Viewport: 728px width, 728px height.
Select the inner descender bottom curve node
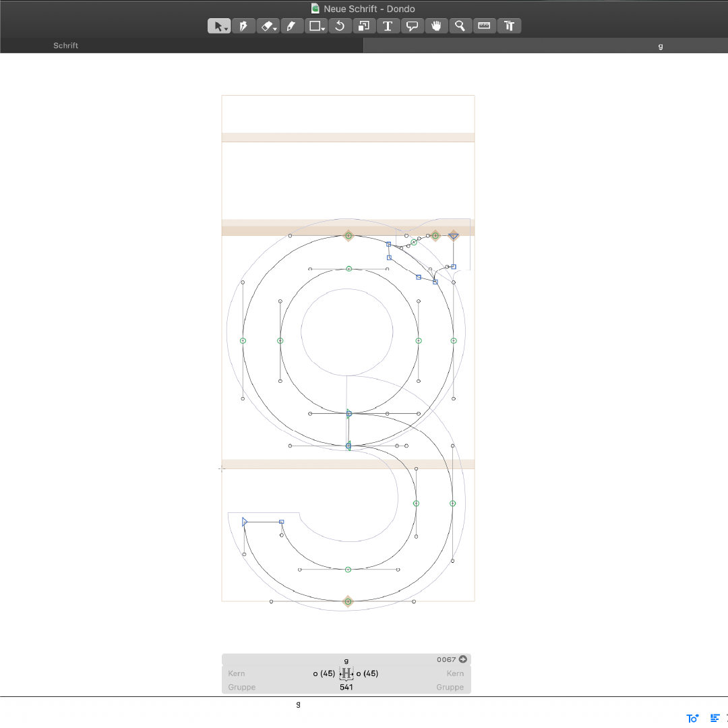point(348,570)
